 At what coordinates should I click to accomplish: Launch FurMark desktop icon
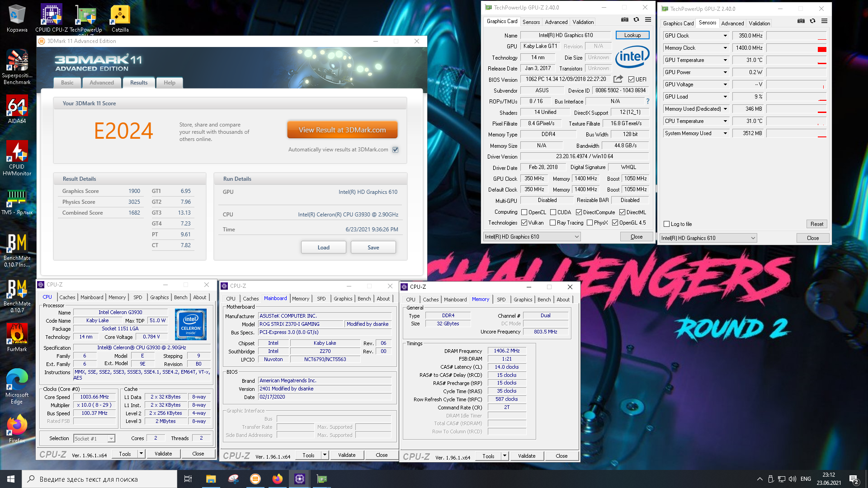click(17, 338)
